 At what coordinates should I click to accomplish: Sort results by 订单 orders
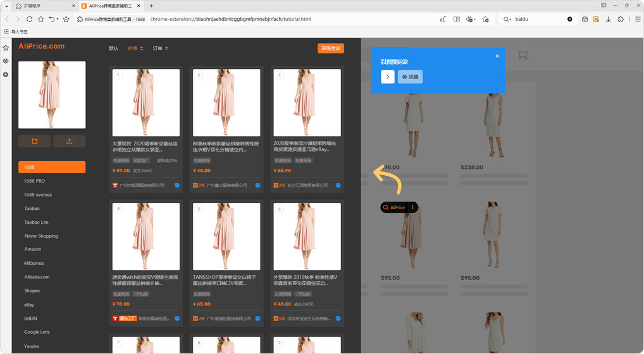[x=160, y=49]
